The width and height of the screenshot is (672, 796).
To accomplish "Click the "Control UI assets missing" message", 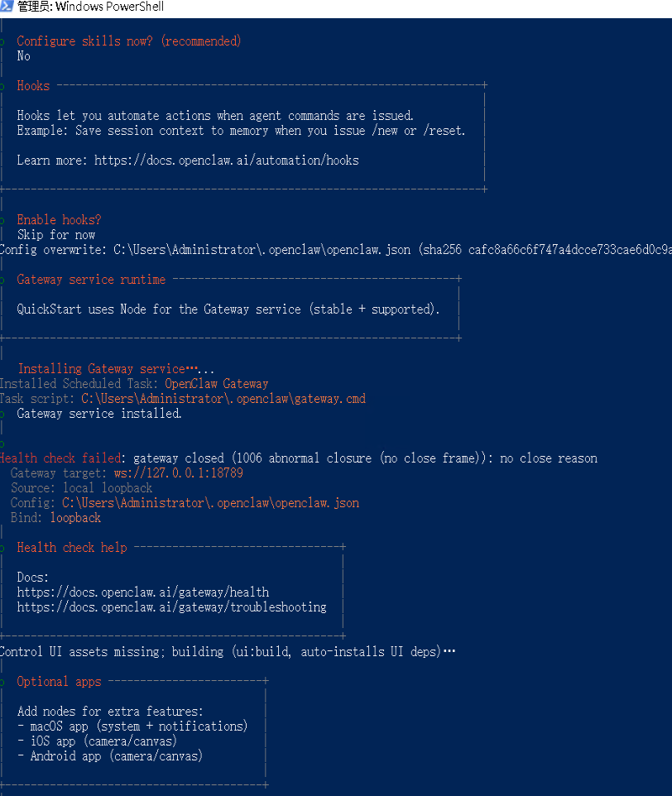I will 80,652.
